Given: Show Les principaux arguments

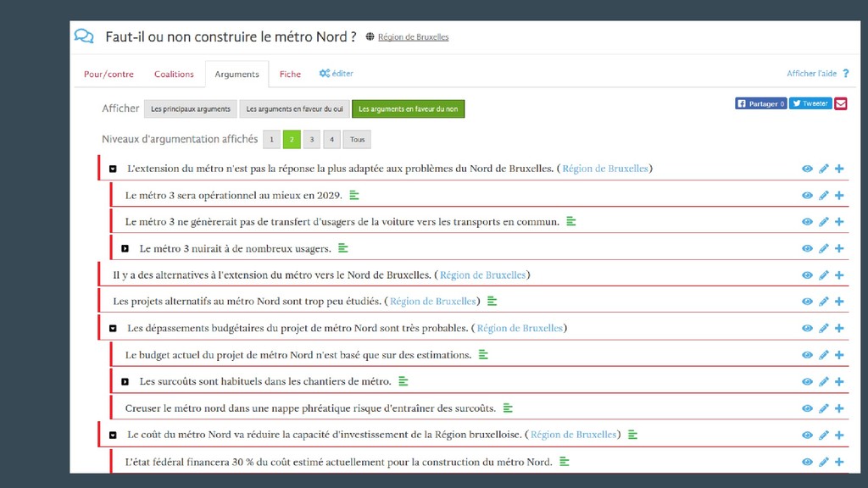Looking at the screenshot, I should [191, 109].
